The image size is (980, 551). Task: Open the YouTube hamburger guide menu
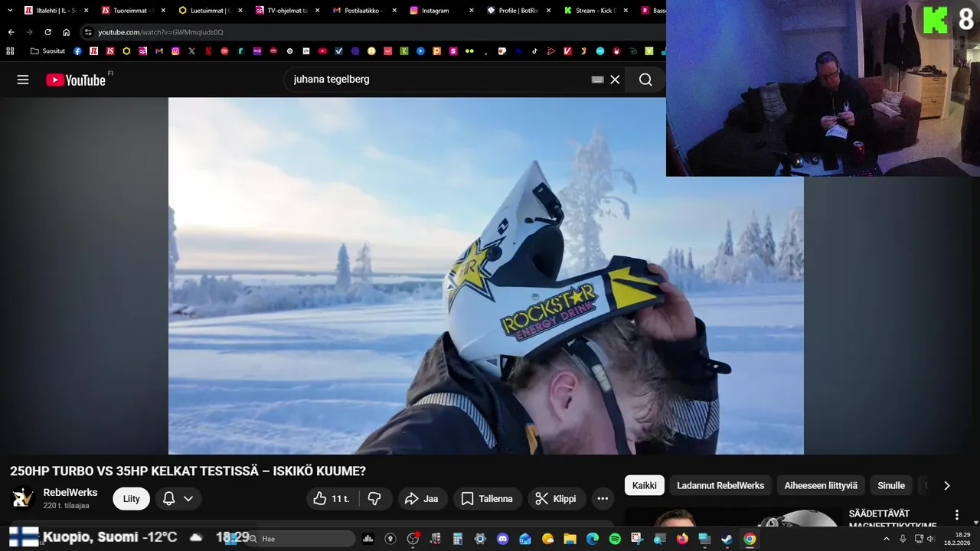(23, 80)
